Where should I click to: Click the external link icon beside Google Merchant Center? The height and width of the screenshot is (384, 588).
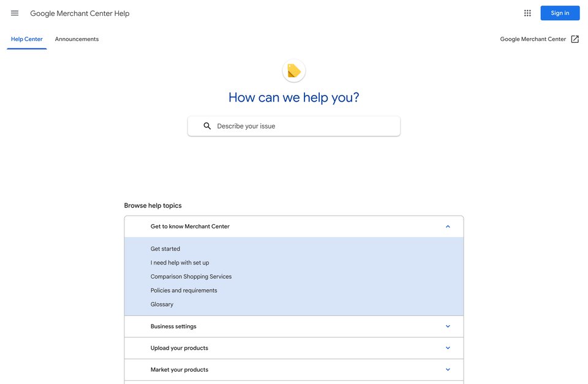coord(575,39)
